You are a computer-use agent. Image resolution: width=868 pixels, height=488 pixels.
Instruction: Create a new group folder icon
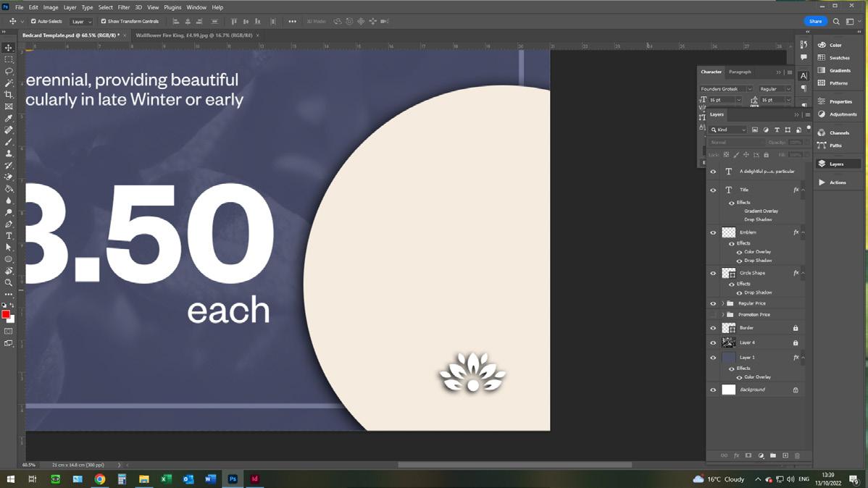click(773, 455)
